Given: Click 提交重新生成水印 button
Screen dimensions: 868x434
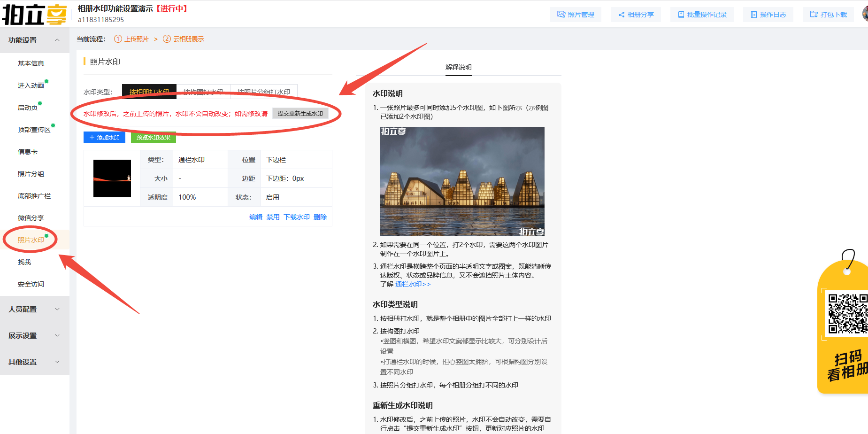Looking at the screenshot, I should coord(300,113).
